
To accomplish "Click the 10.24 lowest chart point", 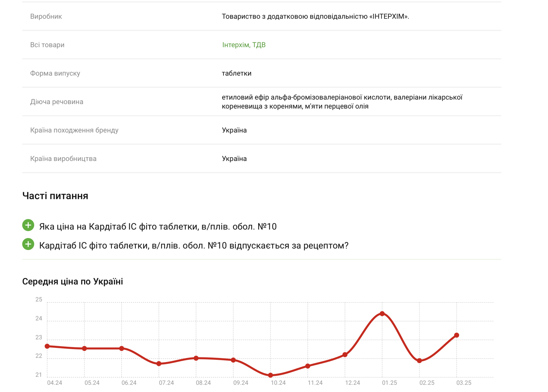I will pyautogui.click(x=270, y=375).
